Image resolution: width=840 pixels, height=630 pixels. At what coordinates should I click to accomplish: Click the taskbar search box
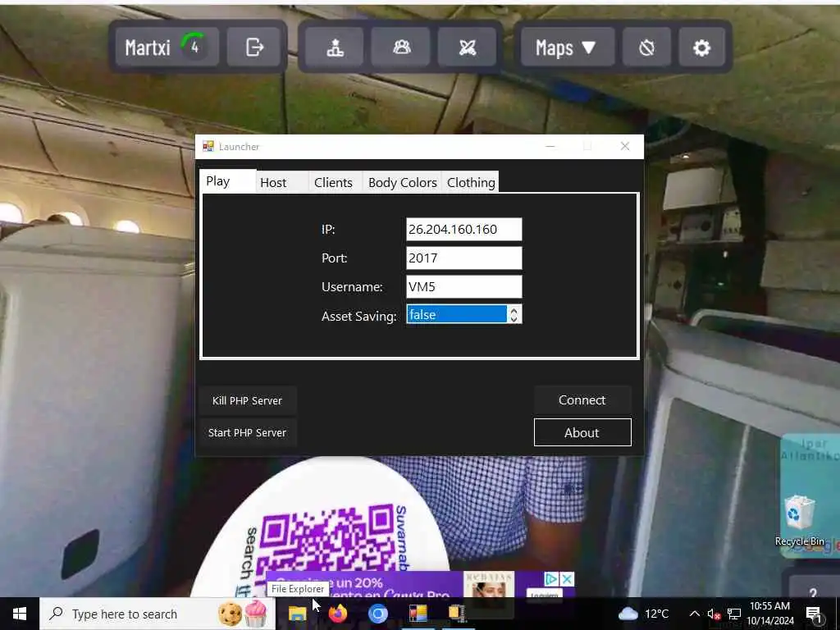click(x=157, y=614)
